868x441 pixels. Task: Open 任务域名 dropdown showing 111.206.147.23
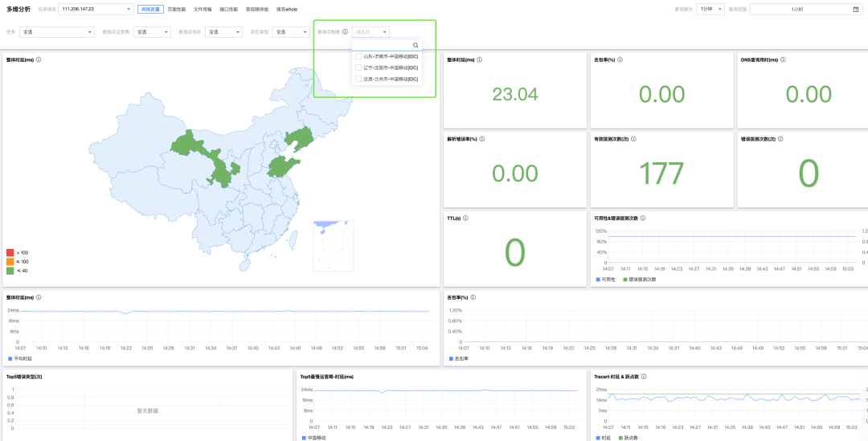pyautogui.click(x=96, y=9)
